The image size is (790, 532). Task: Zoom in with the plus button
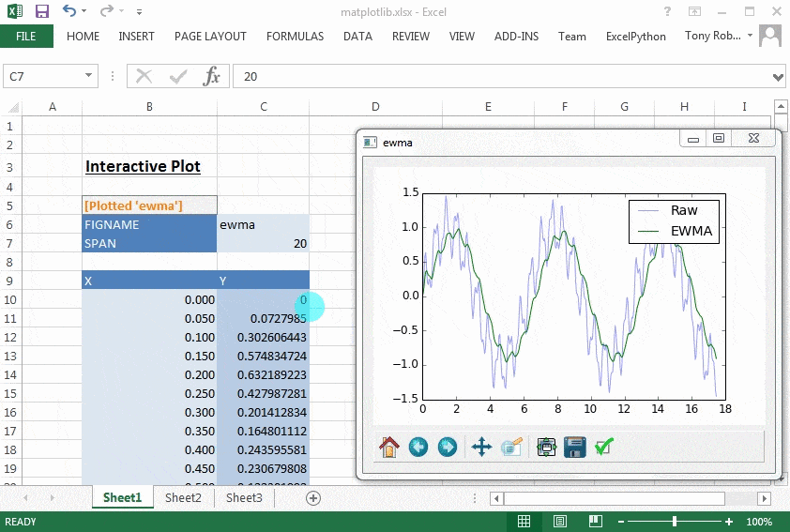(729, 522)
